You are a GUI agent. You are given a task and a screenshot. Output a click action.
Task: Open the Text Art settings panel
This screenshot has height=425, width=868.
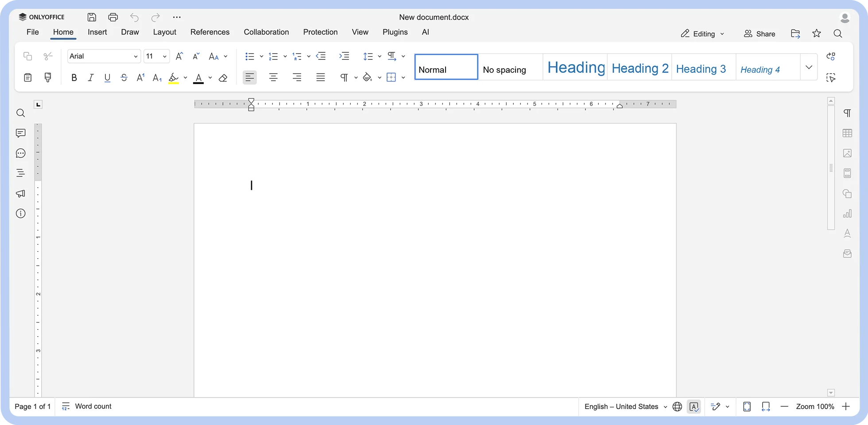[847, 233]
